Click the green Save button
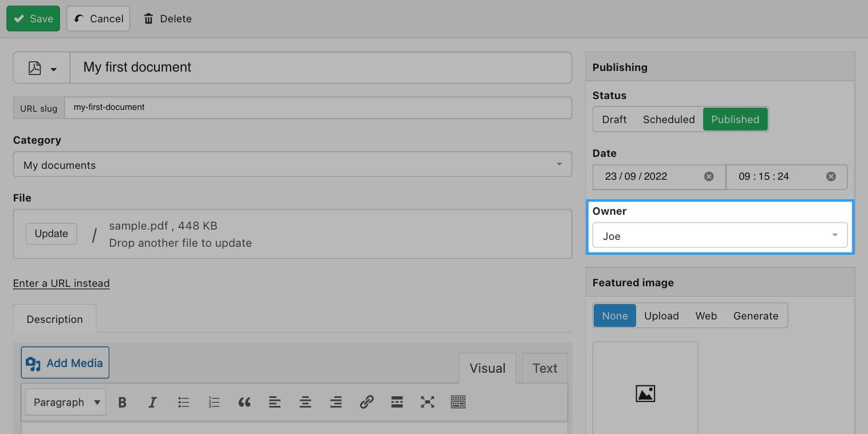This screenshot has height=434, width=868. tap(33, 18)
